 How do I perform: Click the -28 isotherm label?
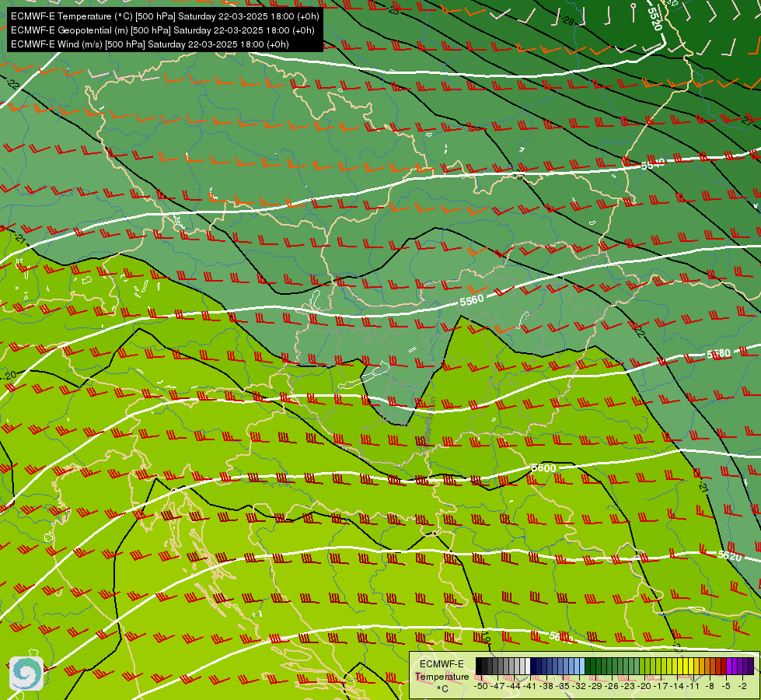coord(567,20)
